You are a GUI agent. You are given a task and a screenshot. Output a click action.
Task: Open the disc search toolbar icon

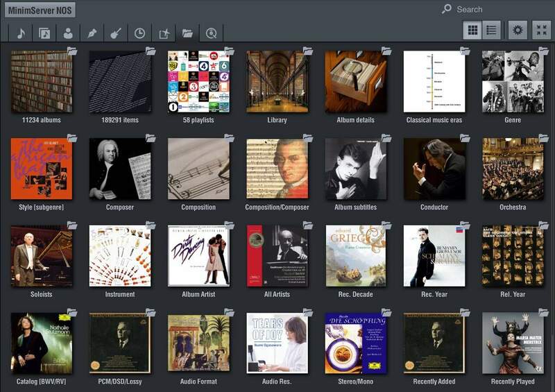211,33
